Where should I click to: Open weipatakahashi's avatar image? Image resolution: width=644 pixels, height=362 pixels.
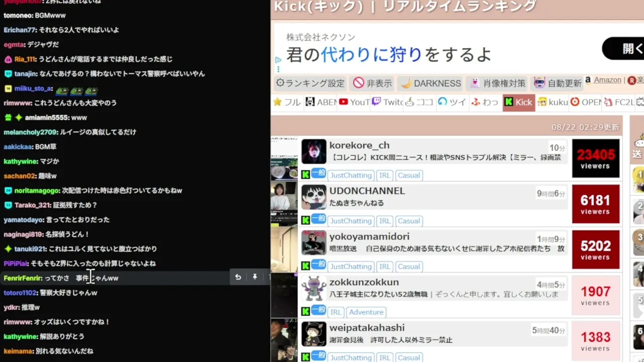(314, 334)
